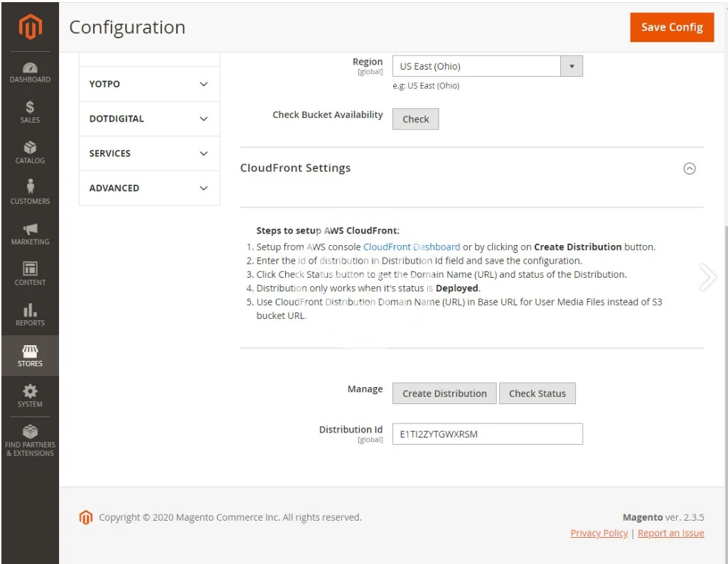Expand the Services configuration tab
This screenshot has width=728, height=564.
(149, 153)
